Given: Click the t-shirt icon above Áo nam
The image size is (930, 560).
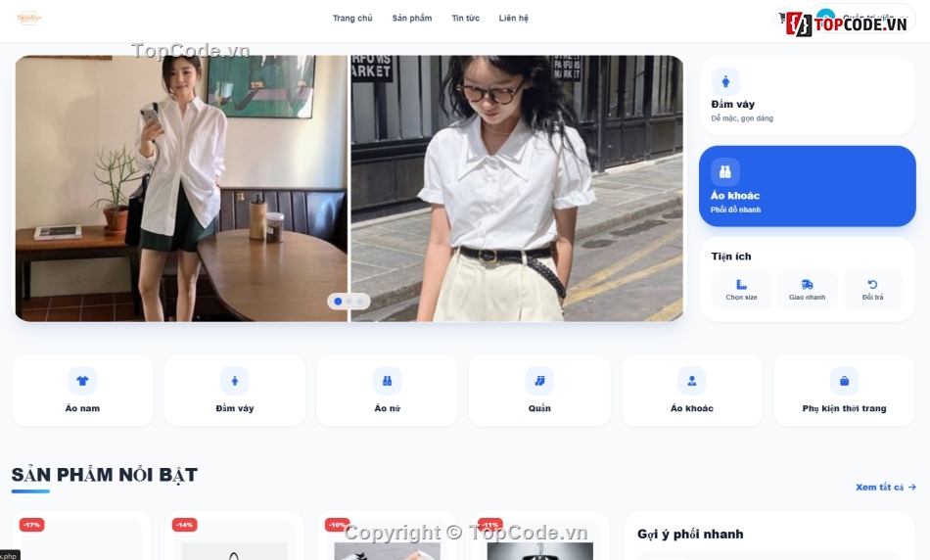Looking at the screenshot, I should point(82,381).
